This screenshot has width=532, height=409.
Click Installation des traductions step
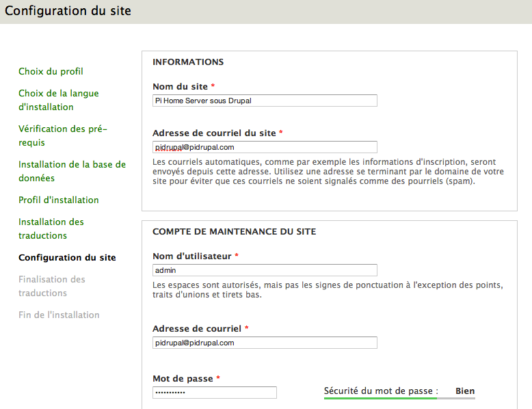coord(51,228)
